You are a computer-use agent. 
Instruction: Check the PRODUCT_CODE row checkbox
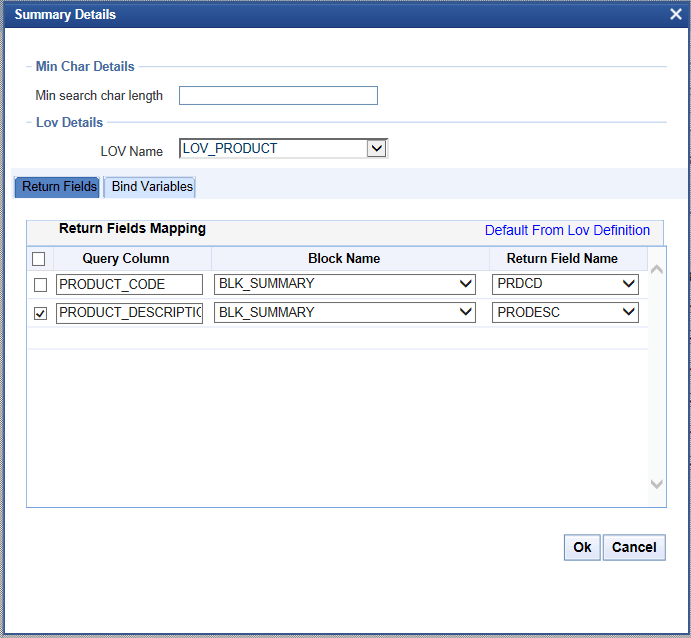(40, 285)
